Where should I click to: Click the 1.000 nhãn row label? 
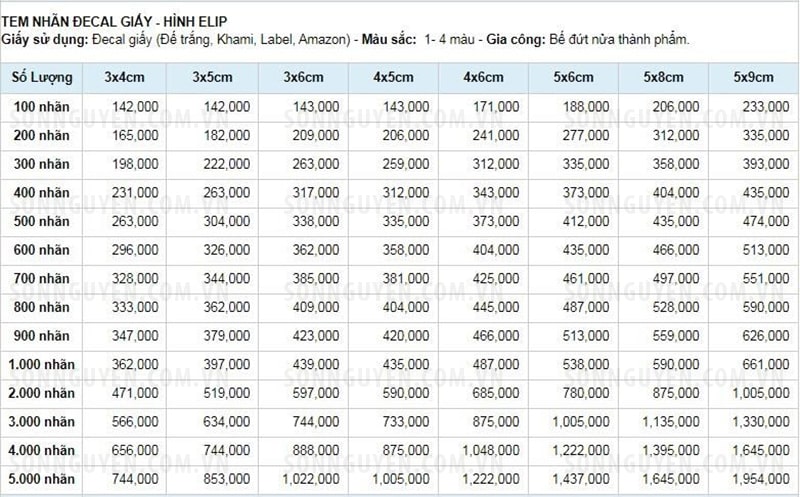click(x=41, y=365)
